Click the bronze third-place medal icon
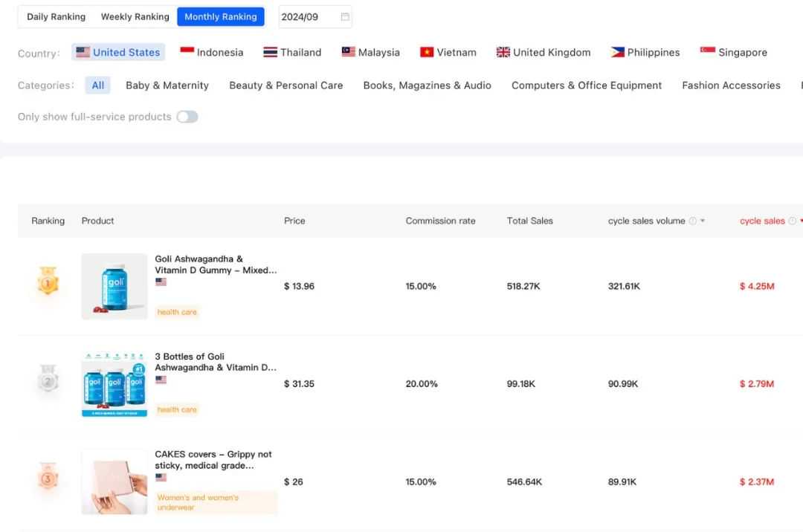This screenshot has width=803, height=532. coord(48,476)
